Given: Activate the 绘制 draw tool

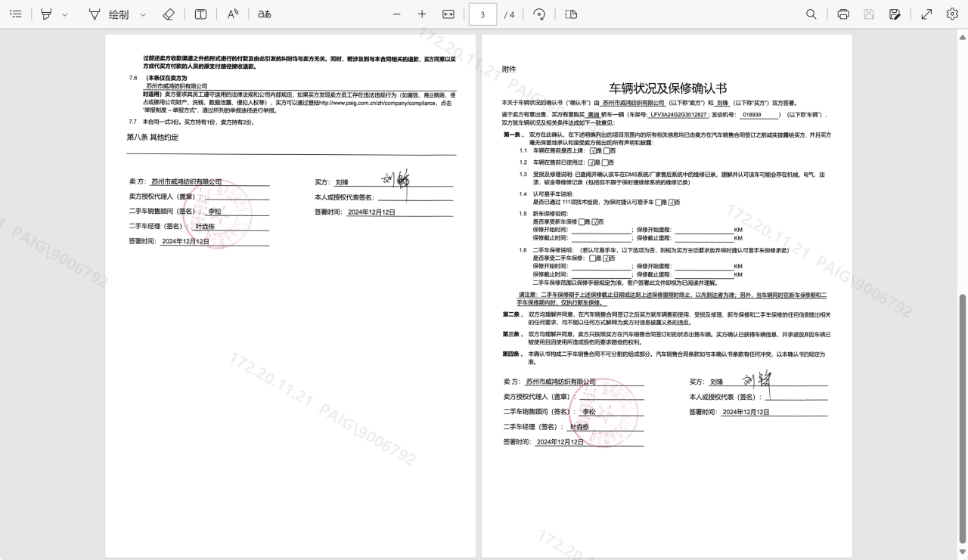Looking at the screenshot, I should (x=110, y=14).
